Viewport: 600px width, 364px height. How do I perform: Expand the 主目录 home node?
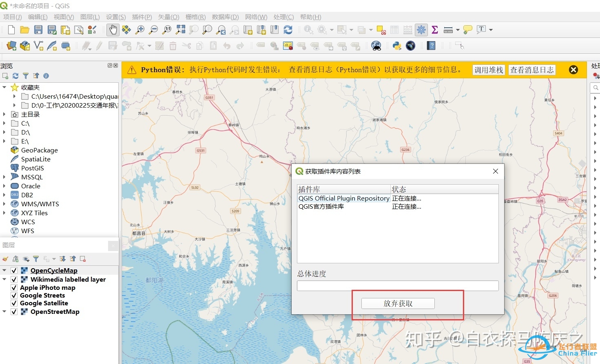pyautogui.click(x=4, y=114)
